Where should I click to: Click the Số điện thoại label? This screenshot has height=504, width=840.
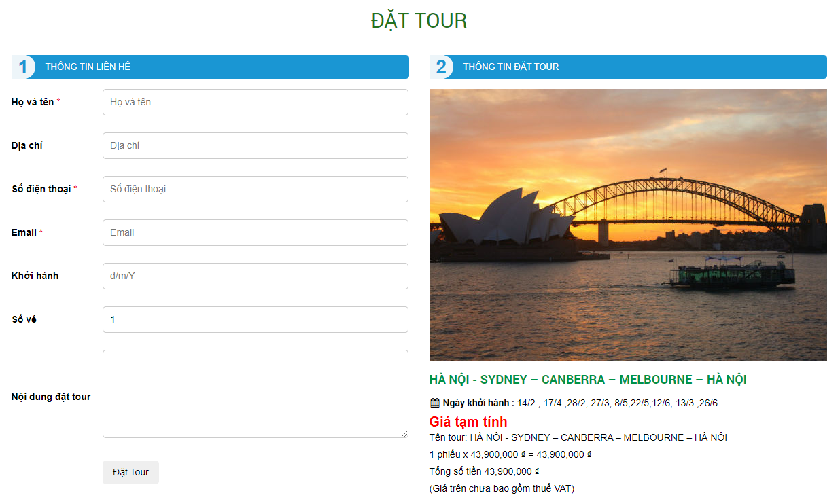tap(45, 189)
